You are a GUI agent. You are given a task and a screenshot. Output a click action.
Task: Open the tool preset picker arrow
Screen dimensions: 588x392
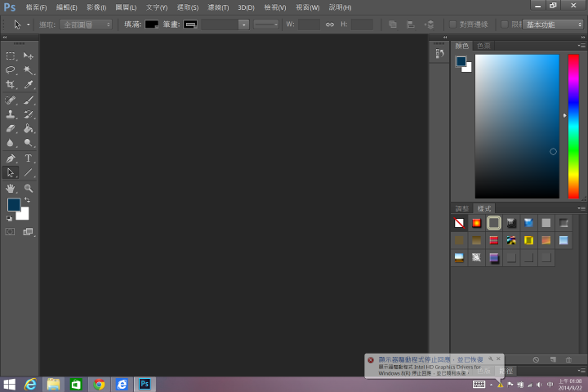coord(28,24)
